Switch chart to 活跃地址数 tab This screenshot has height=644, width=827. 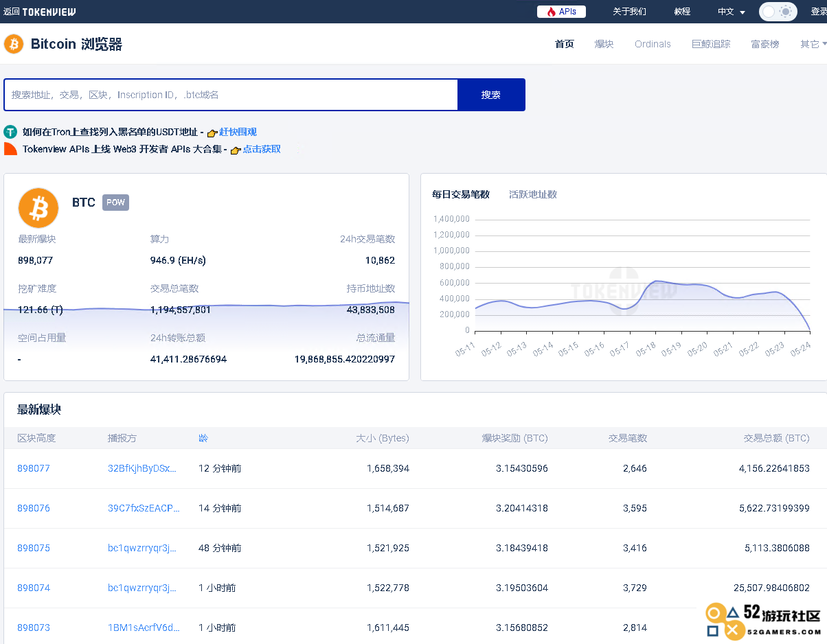point(533,194)
